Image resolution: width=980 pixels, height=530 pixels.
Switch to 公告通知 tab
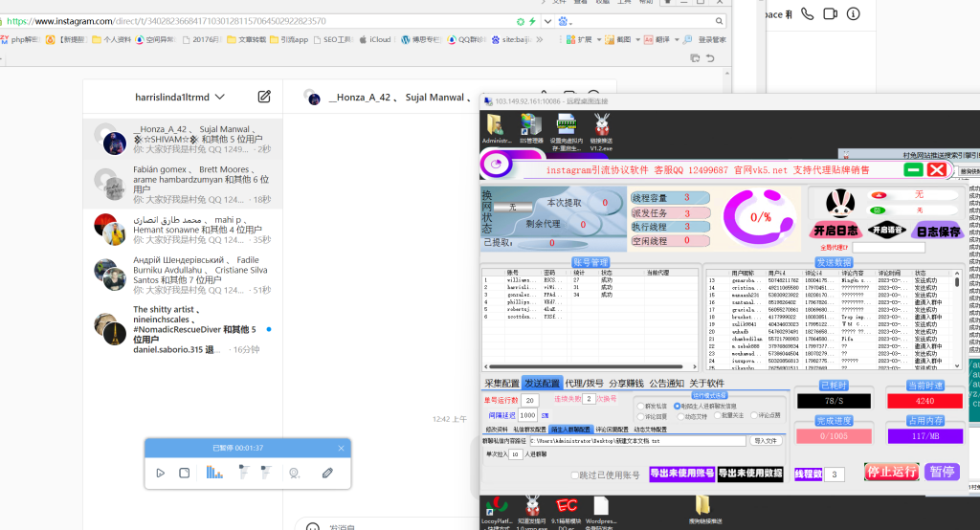[x=666, y=383]
